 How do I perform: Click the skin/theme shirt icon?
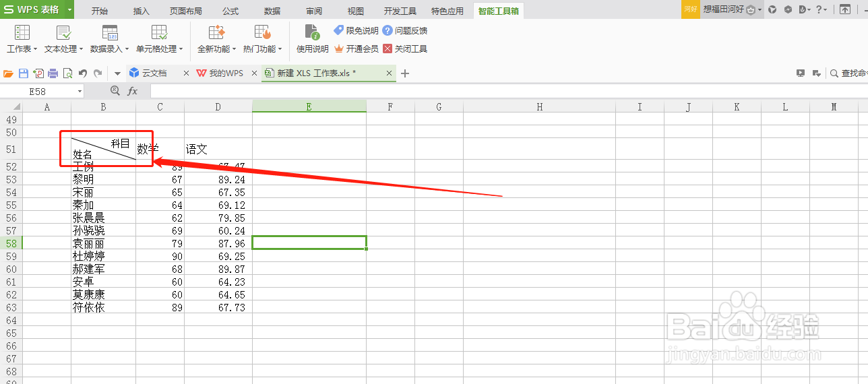(772, 9)
